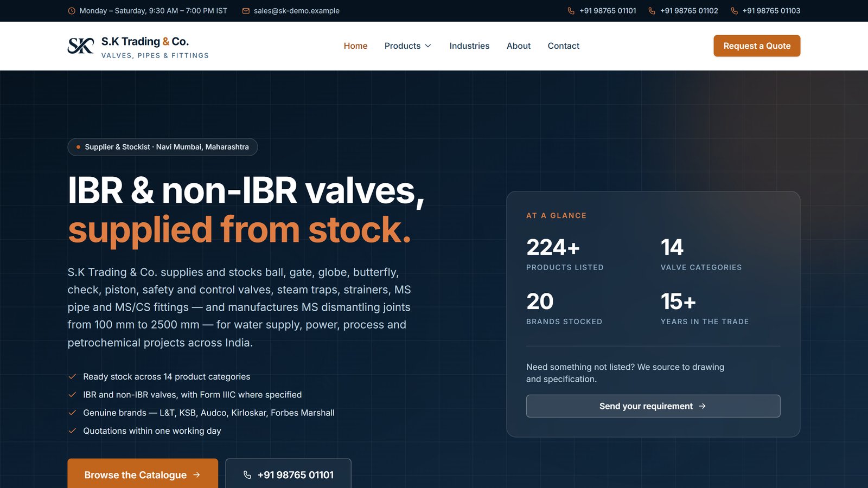868x488 pixels.
Task: Click the Request a Quote button
Action: tap(757, 46)
